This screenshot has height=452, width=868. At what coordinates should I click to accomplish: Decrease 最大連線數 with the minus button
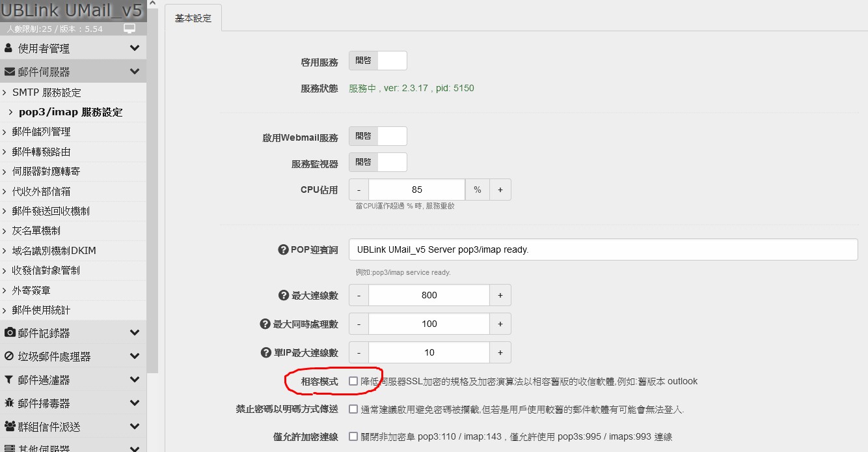click(359, 295)
